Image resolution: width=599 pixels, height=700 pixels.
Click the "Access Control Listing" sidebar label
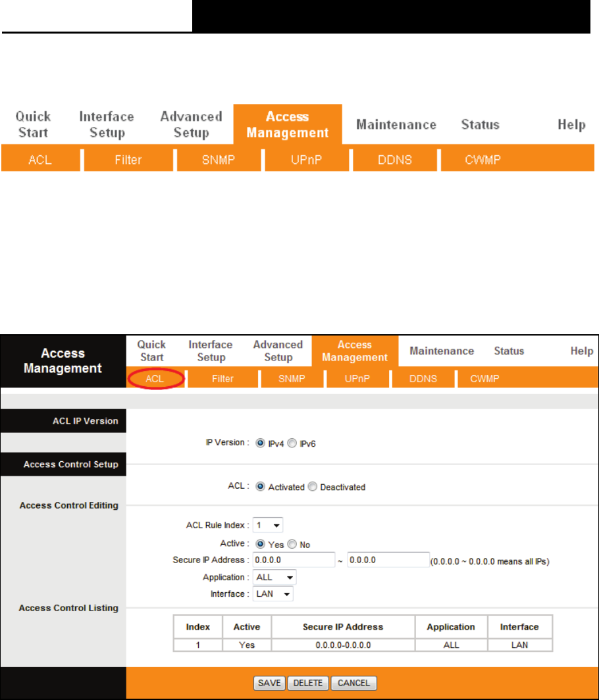pos(68,608)
